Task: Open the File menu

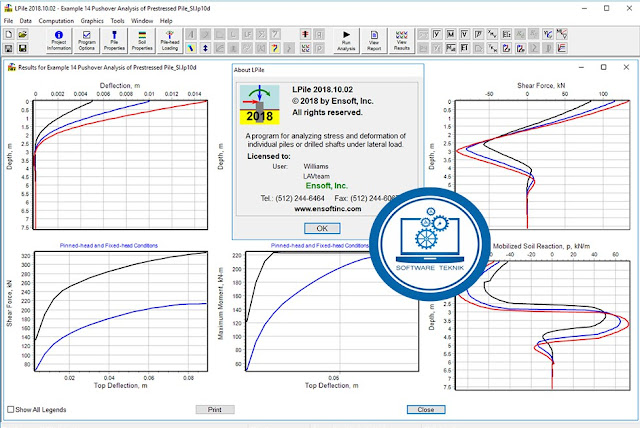Action: [x=9, y=21]
